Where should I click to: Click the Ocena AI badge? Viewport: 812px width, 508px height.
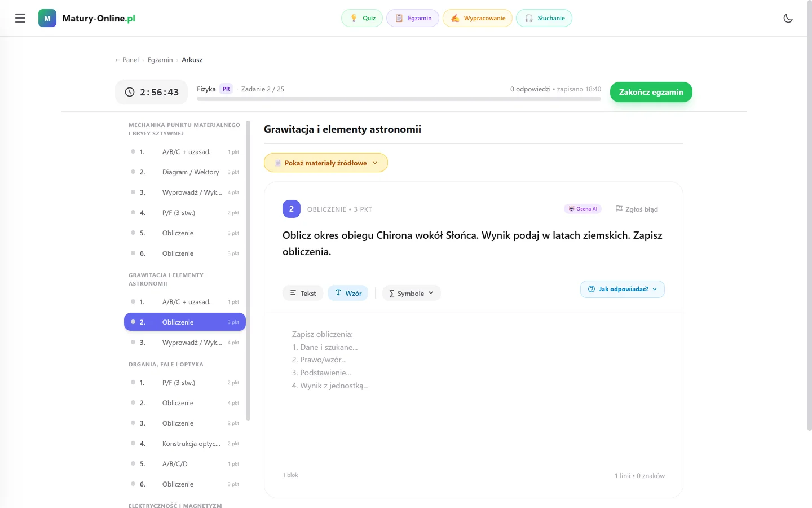coord(583,209)
